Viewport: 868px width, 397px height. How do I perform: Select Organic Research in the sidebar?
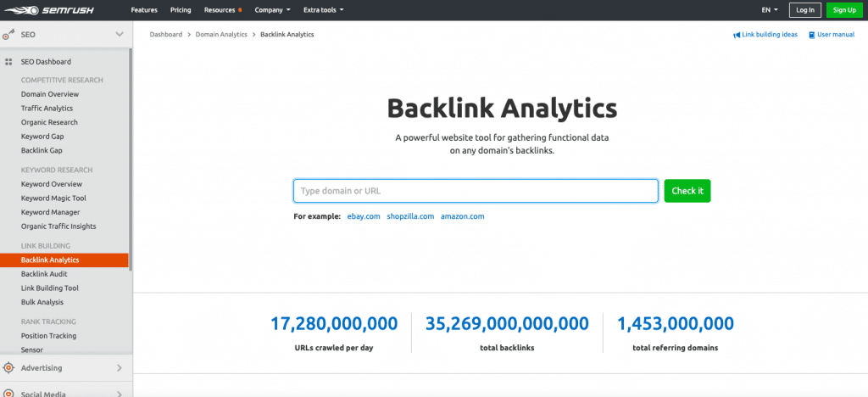tap(49, 122)
